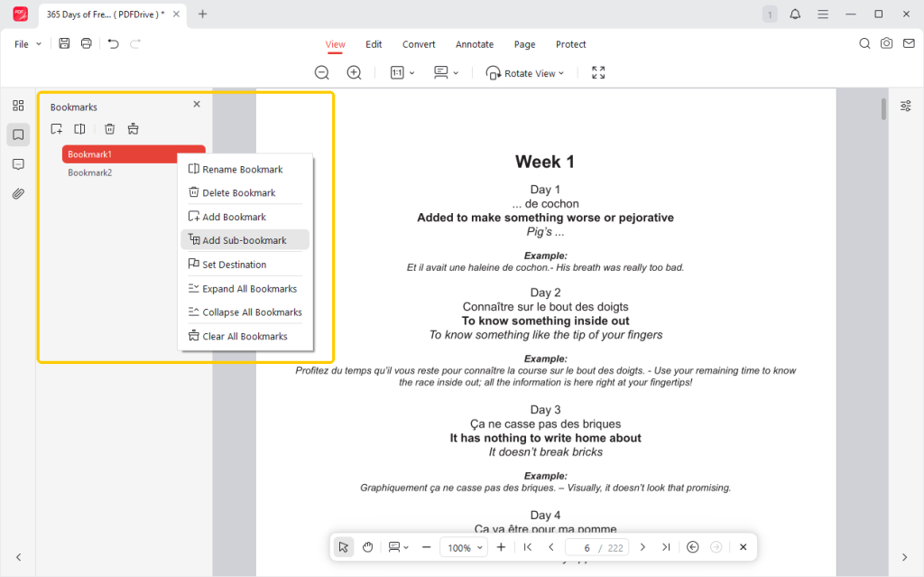Open the page thumbnails grid icon in sidebar
This screenshot has width=924, height=577.
point(18,105)
